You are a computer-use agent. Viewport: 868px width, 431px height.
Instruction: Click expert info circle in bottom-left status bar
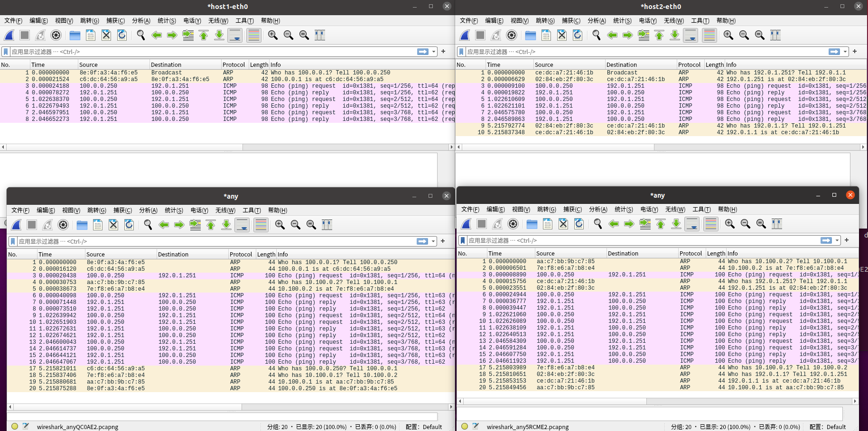[15, 426]
